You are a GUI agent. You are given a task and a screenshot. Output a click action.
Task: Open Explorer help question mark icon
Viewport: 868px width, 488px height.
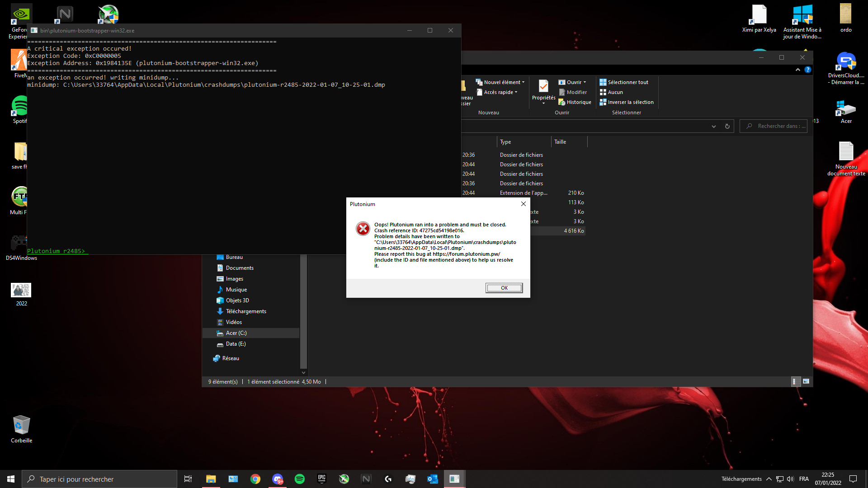(808, 70)
